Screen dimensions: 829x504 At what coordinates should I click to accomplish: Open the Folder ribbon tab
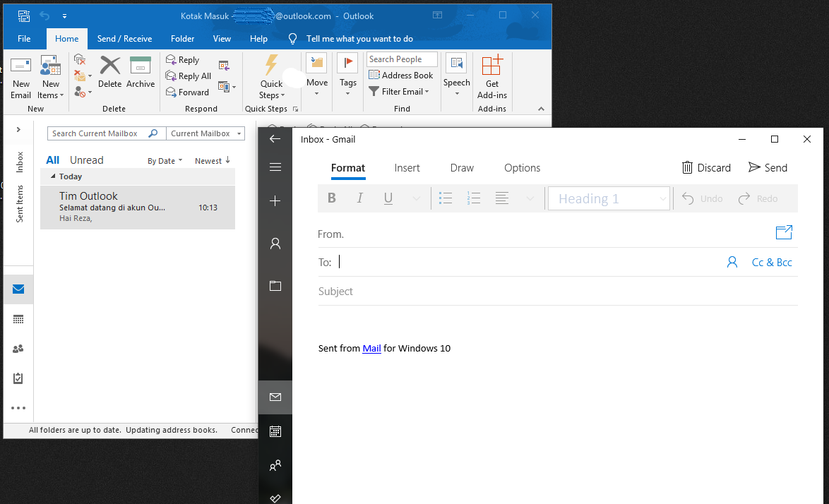coord(182,39)
